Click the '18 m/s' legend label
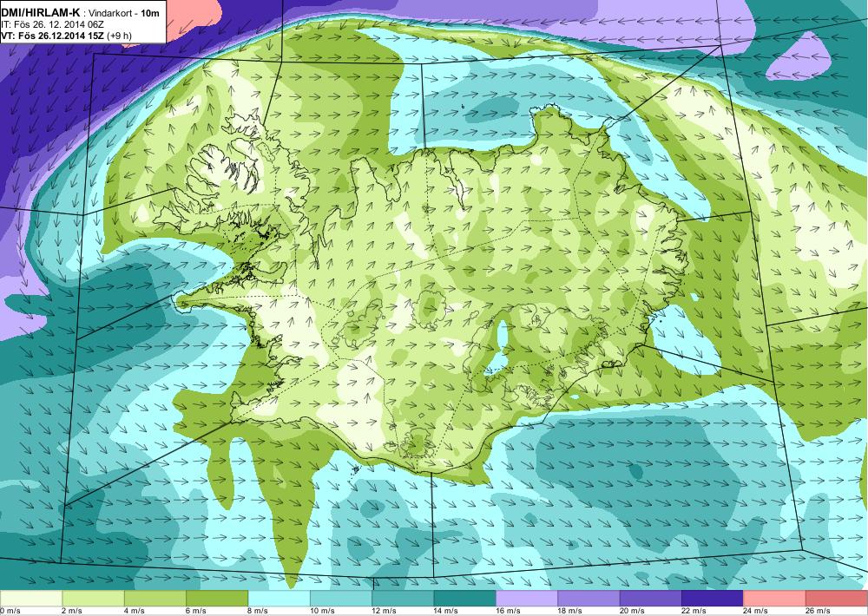Screen dimensions: 868x616 point(571,611)
